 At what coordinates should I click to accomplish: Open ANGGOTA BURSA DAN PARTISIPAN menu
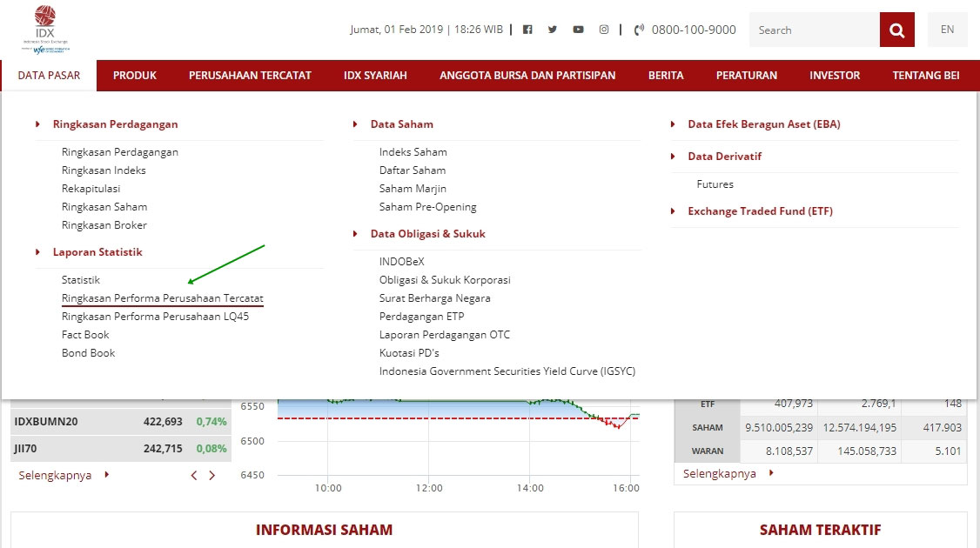tap(527, 76)
